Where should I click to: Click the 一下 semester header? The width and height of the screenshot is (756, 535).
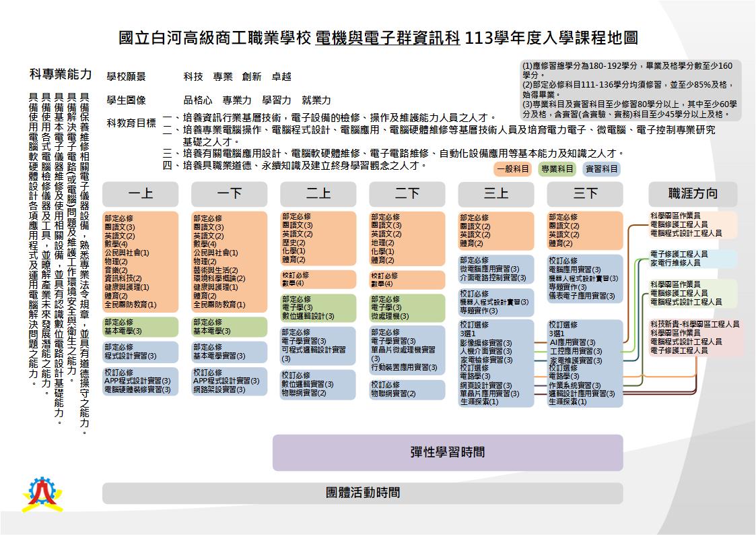pyautogui.click(x=229, y=194)
